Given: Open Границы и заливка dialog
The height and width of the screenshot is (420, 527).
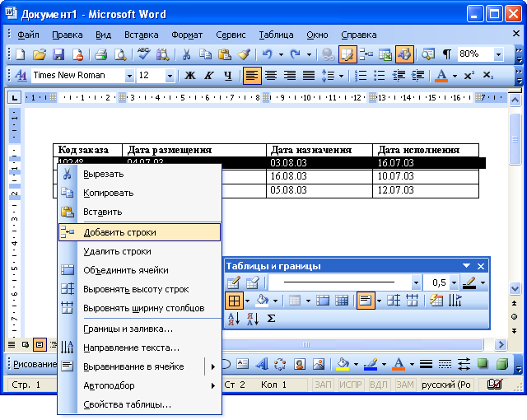Looking at the screenshot, I should coord(139,329).
